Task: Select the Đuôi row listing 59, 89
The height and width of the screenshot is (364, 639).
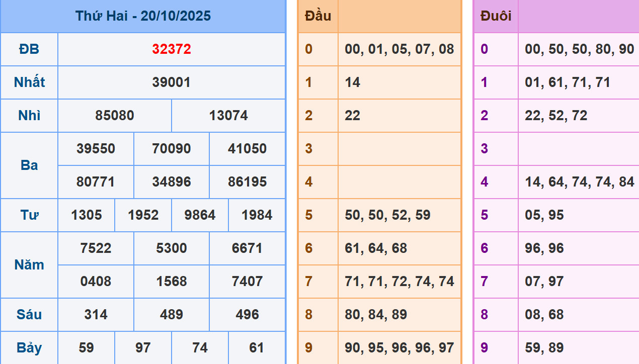Action: (544, 348)
